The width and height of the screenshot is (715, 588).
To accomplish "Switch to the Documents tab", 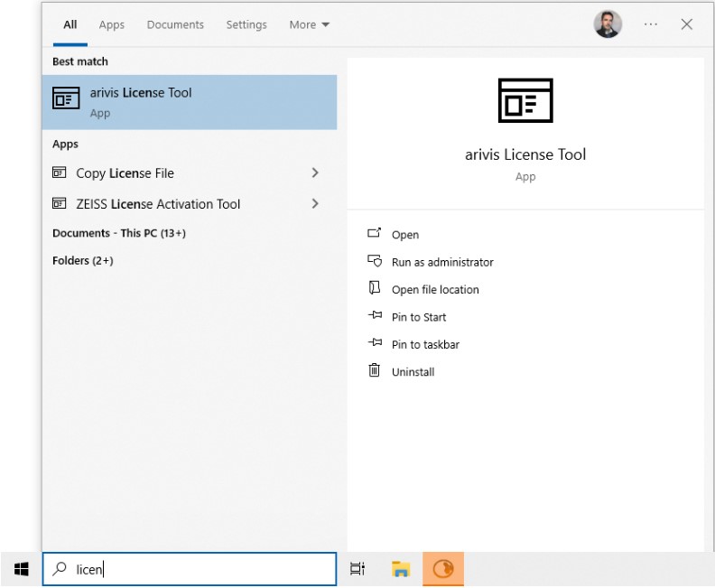I will point(175,24).
